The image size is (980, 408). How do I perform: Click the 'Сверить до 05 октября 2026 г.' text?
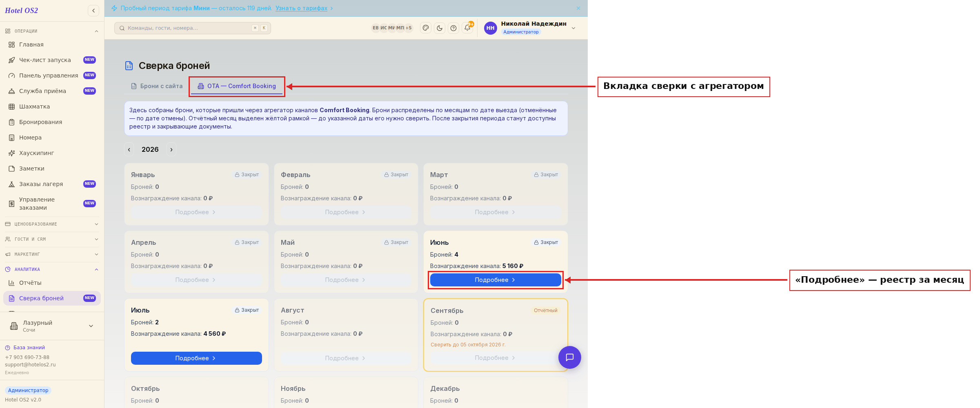point(468,345)
